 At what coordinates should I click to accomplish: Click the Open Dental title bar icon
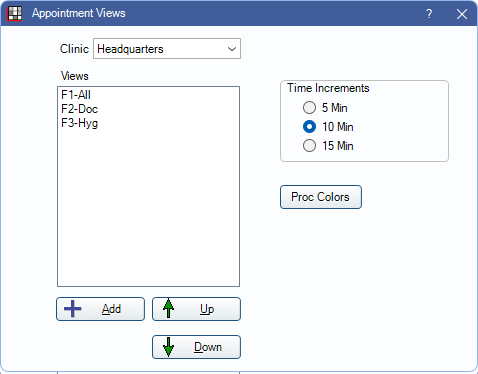point(15,14)
